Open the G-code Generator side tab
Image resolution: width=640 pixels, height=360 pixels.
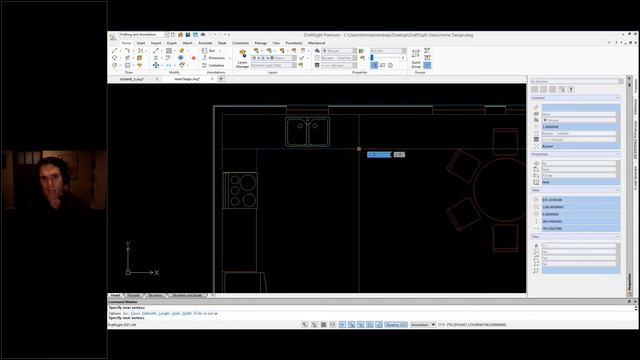[636, 178]
